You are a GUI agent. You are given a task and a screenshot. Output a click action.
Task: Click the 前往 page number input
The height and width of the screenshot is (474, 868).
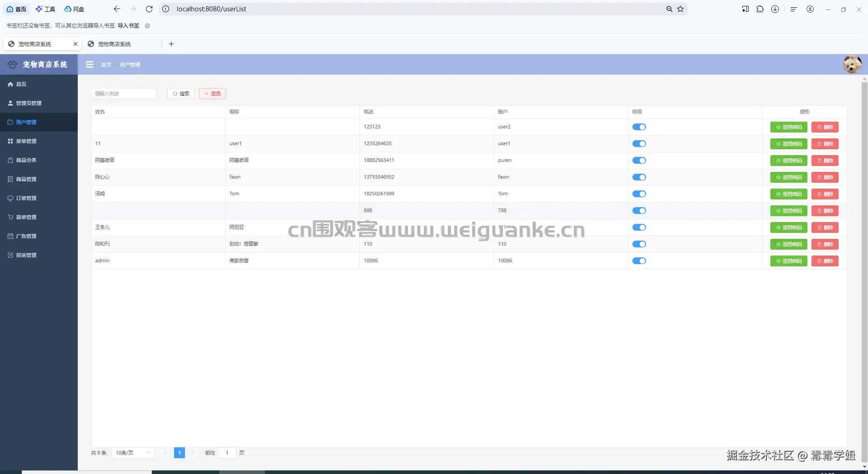click(227, 453)
